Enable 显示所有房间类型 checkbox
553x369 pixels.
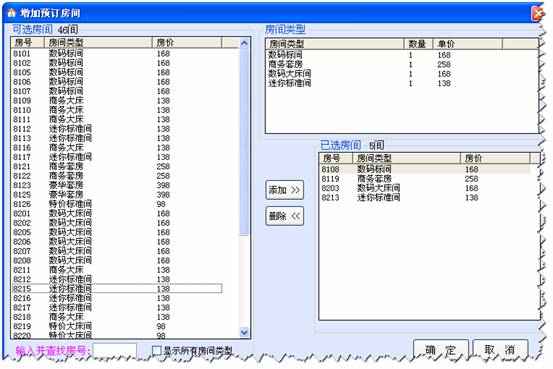[156, 350]
